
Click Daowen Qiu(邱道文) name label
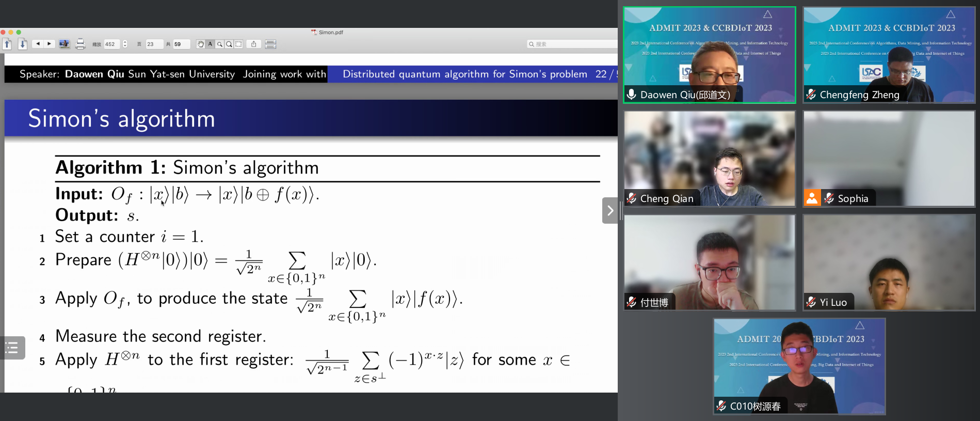(x=685, y=95)
